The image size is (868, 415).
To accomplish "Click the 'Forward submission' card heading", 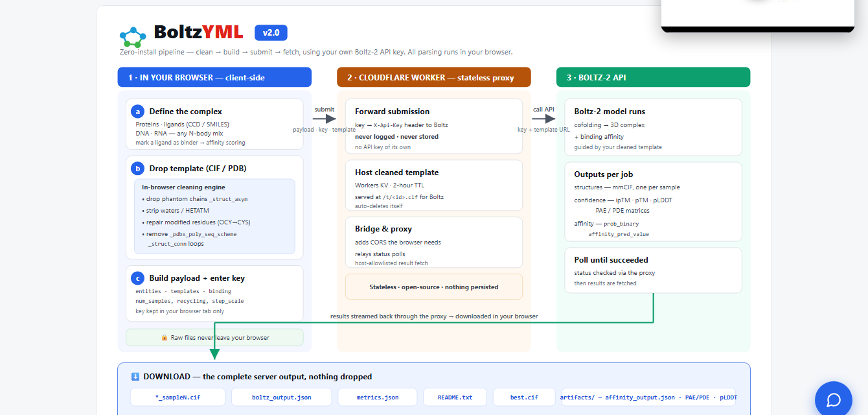I will 392,111.
